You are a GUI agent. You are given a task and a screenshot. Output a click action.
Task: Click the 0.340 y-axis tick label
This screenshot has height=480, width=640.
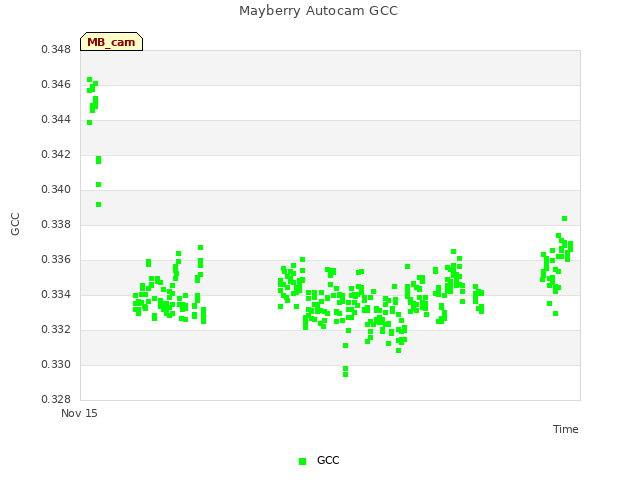(x=56, y=189)
